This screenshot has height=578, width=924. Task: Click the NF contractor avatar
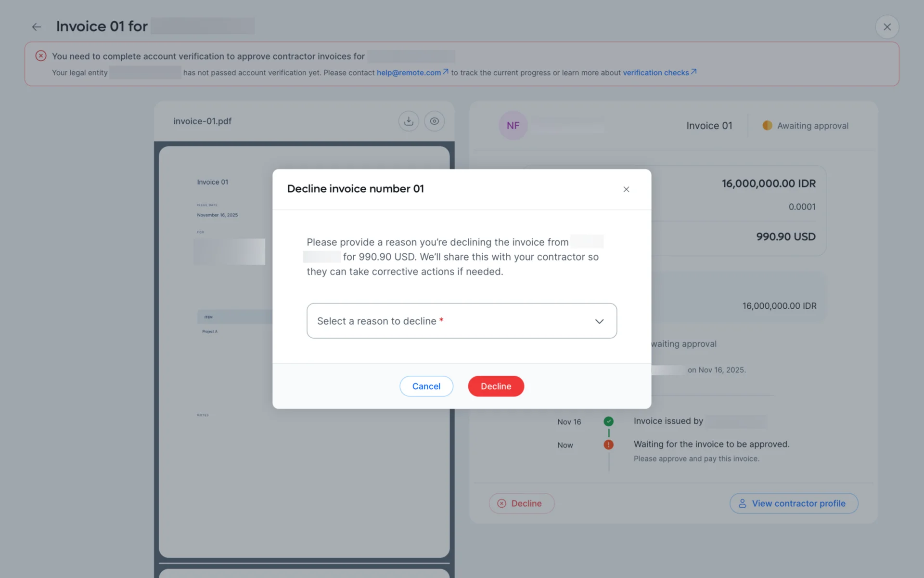(x=513, y=126)
